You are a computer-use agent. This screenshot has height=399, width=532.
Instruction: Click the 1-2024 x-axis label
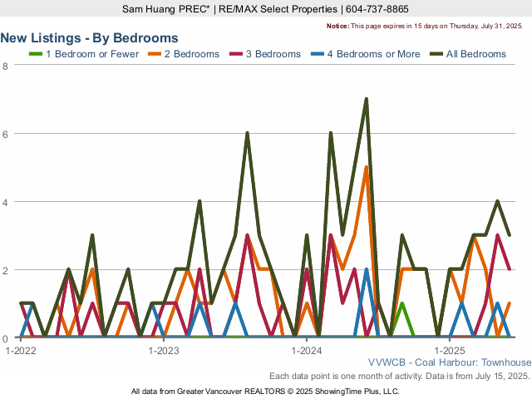coord(307,351)
